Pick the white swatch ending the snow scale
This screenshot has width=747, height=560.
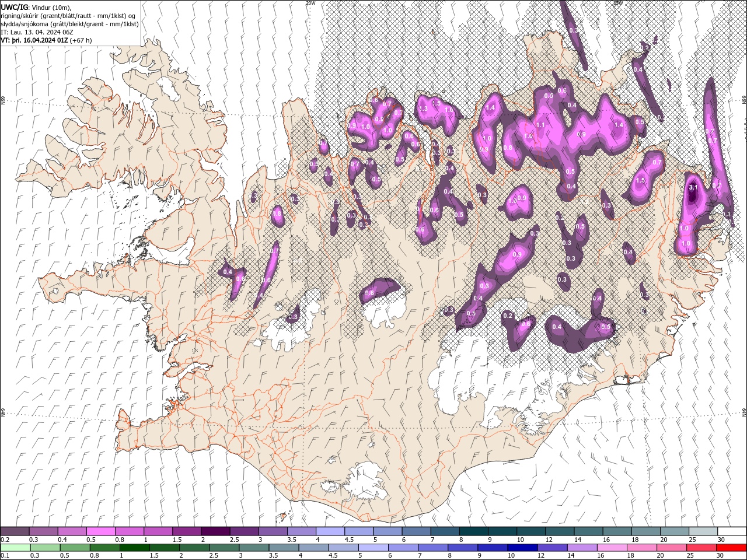(x=732, y=531)
